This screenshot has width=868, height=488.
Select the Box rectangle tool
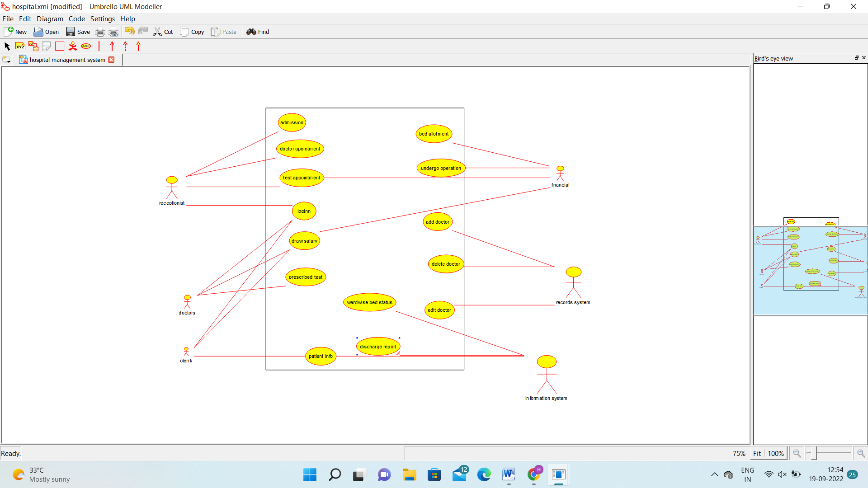60,46
